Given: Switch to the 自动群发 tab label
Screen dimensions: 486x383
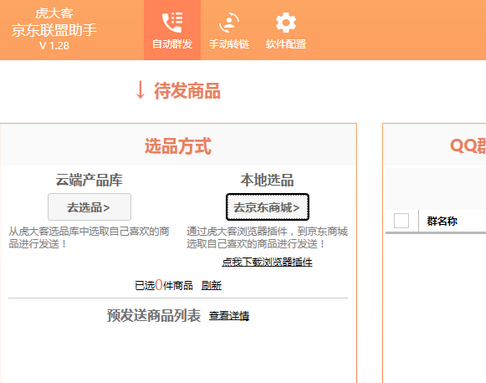Looking at the screenshot, I should coord(172,44).
